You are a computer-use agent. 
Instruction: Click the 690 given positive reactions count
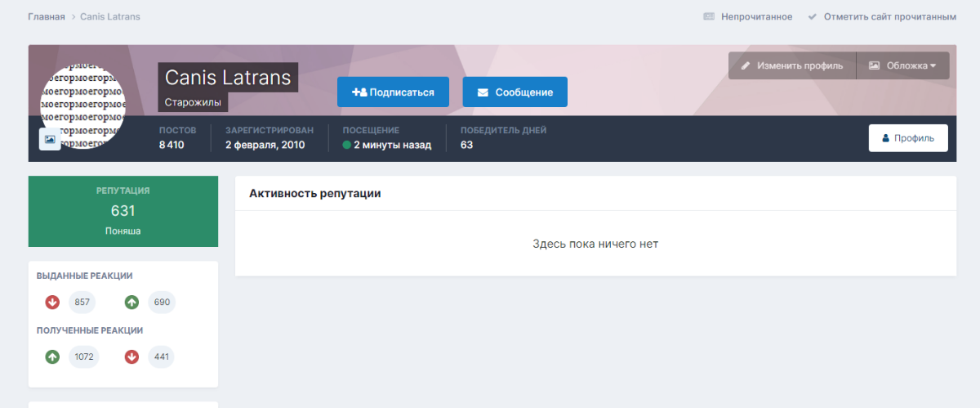pos(162,303)
